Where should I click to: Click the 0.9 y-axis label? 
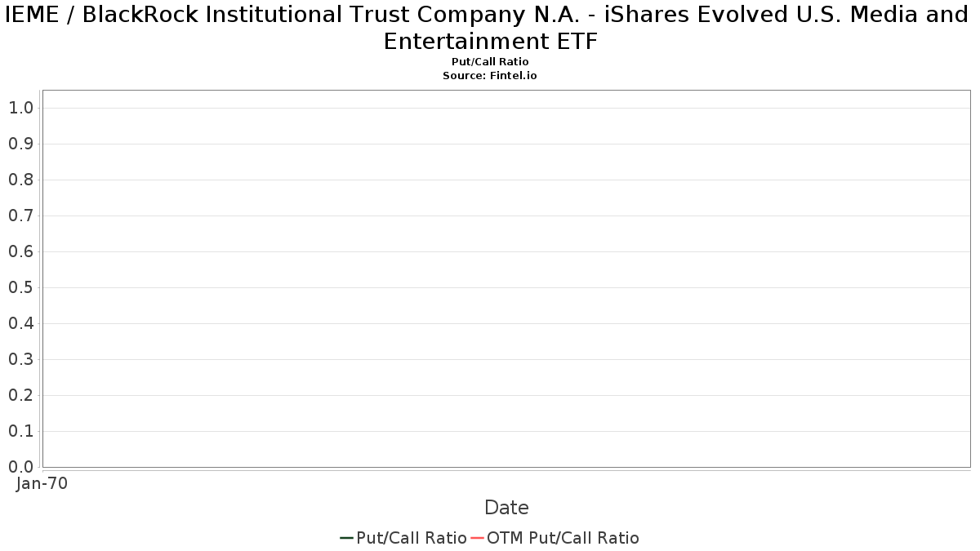click(21, 144)
